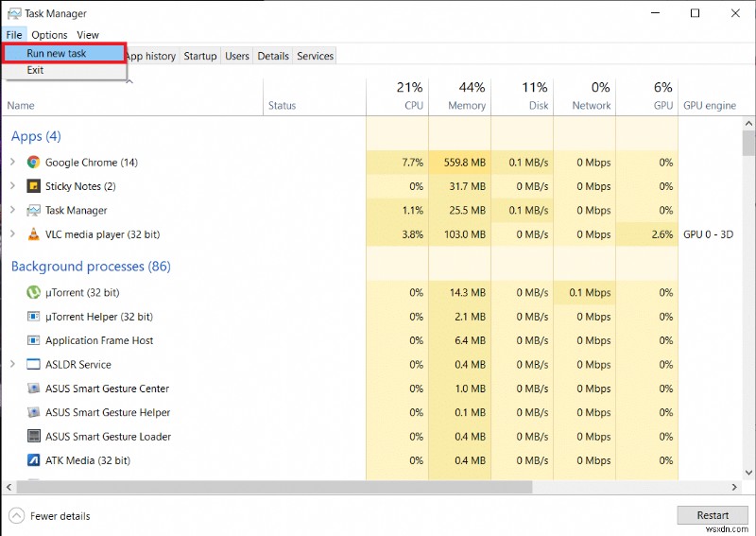The height and width of the screenshot is (536, 756).
Task: Sort processes by GPU column
Action: (647, 97)
